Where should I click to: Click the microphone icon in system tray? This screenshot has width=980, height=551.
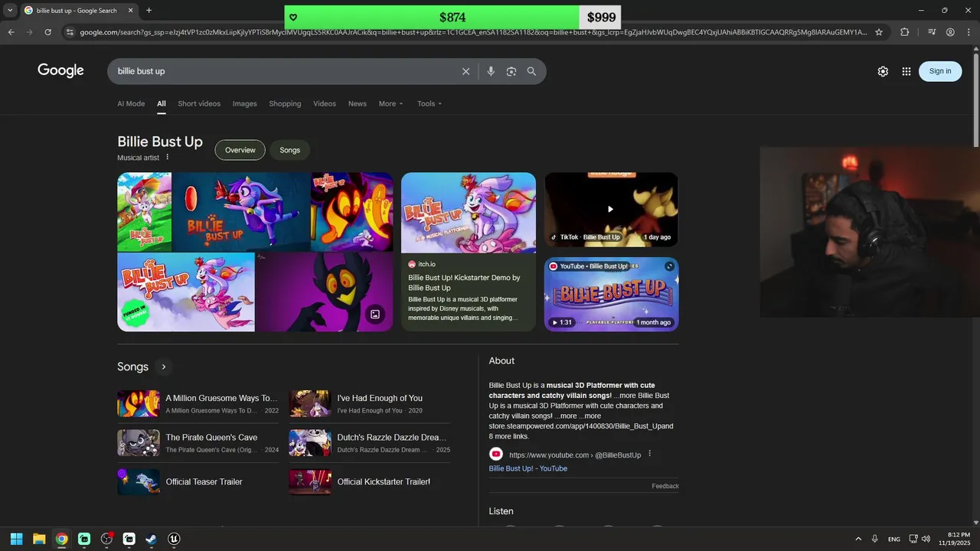pyautogui.click(x=874, y=539)
